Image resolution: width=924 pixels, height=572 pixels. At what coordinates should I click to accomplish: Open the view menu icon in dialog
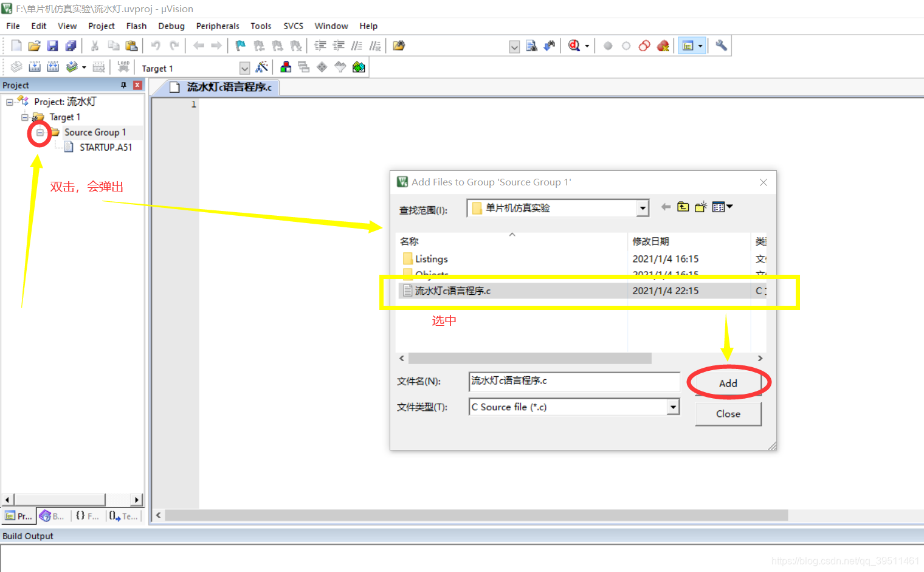tap(722, 207)
